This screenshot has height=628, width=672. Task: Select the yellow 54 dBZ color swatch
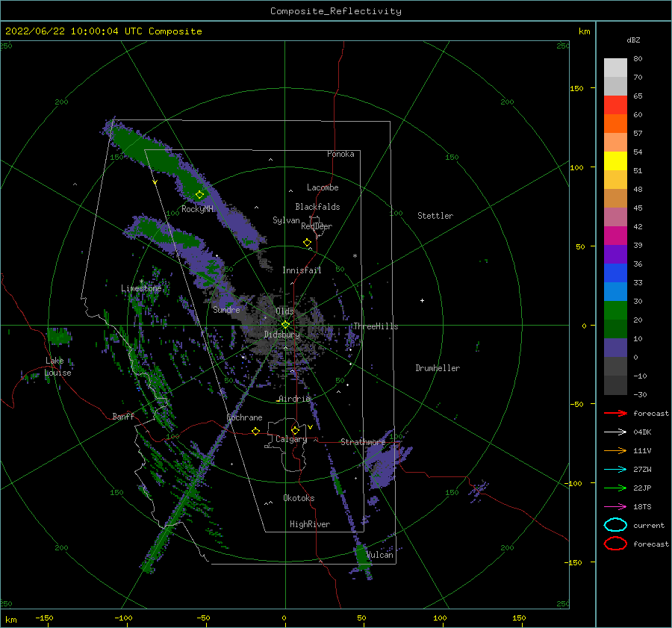click(x=615, y=161)
